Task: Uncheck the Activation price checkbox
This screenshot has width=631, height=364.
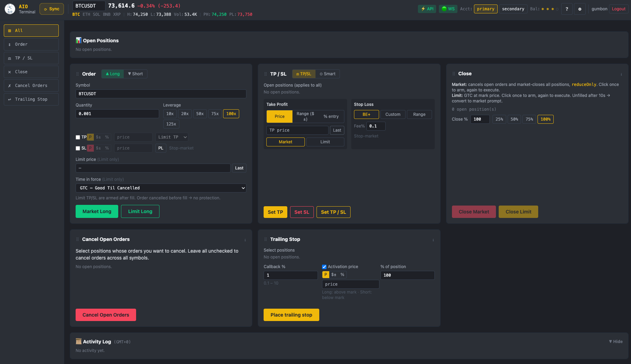Action: click(324, 267)
